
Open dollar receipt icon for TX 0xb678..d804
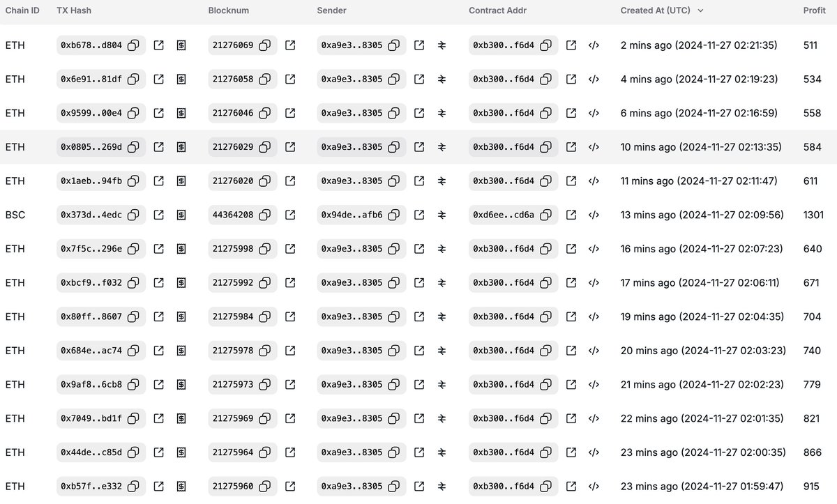click(x=181, y=45)
